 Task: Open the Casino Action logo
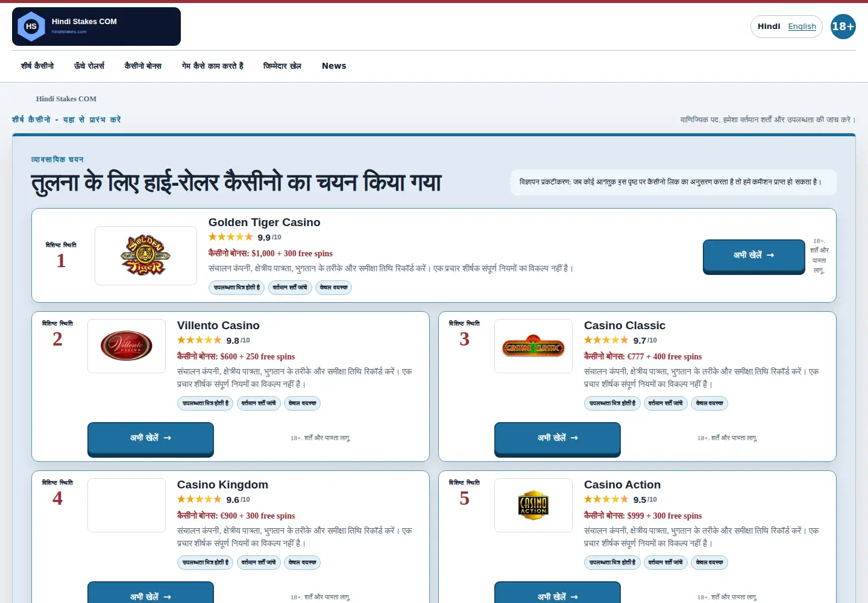(533, 505)
